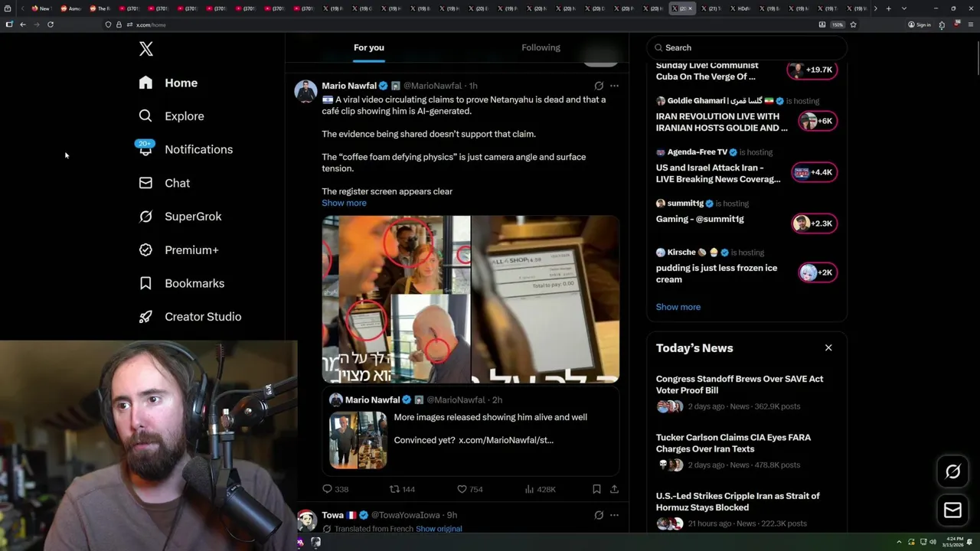Open Premium+ in the sidebar
The width and height of the screenshot is (980, 551).
[x=179, y=250]
